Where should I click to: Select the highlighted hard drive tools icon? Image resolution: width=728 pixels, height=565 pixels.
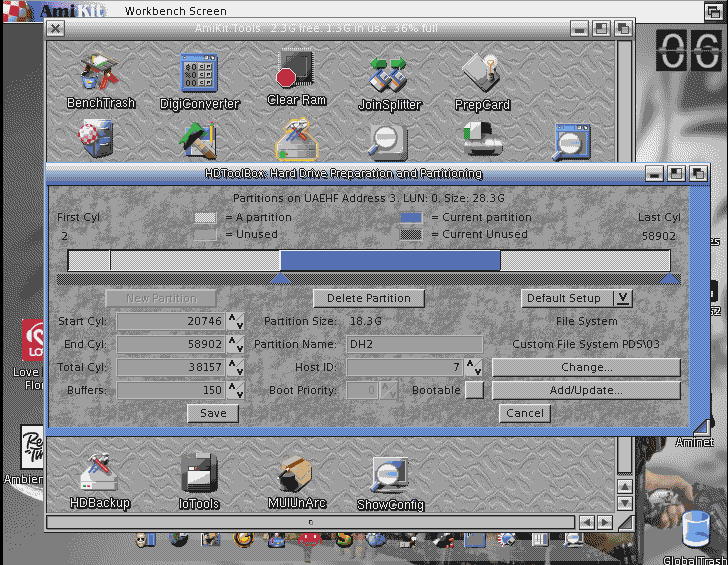pyautogui.click(x=296, y=139)
